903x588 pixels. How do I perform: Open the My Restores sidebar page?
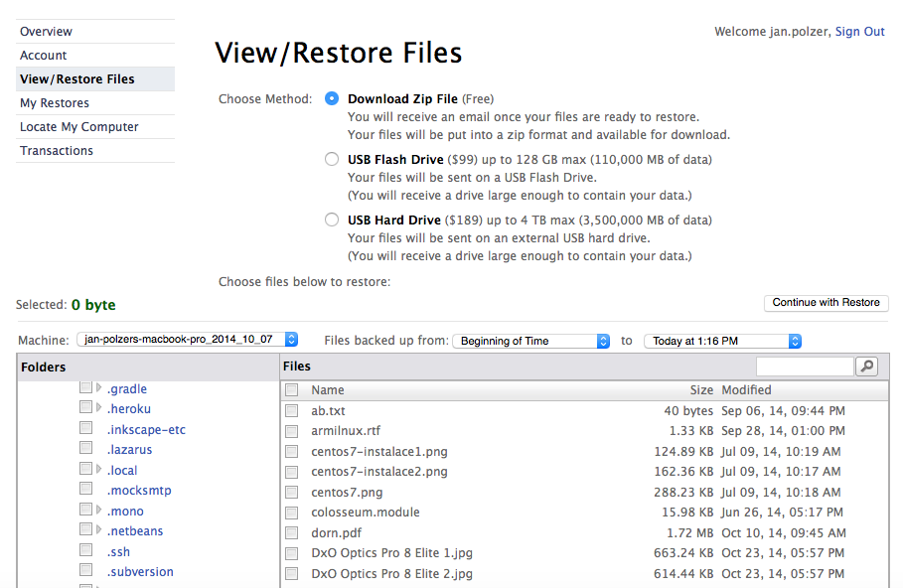pos(55,103)
